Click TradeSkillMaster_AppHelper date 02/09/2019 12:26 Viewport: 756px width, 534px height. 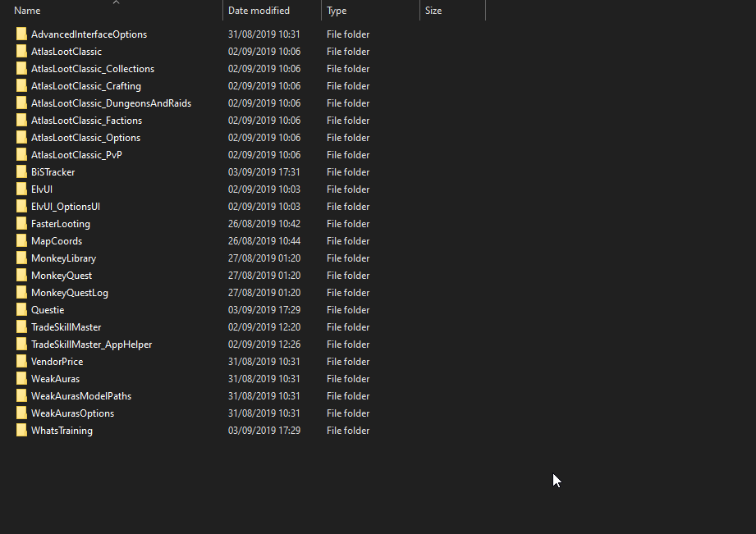(264, 345)
